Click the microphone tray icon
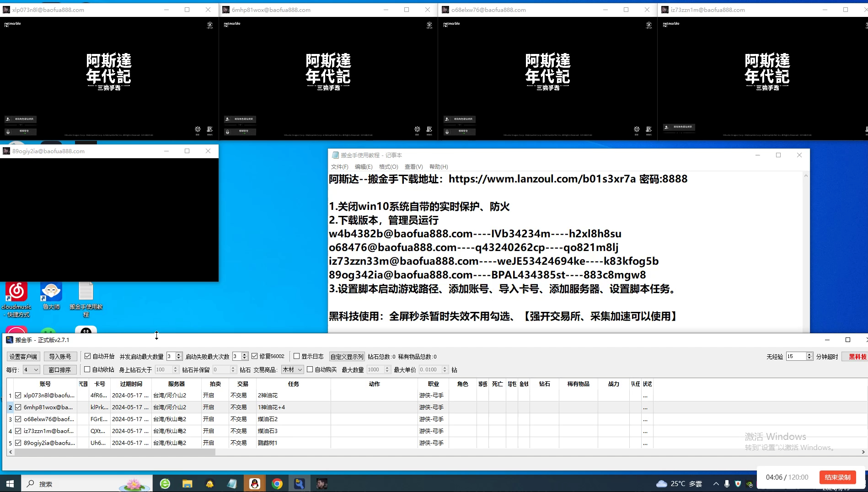The image size is (868, 492). [x=727, y=483]
